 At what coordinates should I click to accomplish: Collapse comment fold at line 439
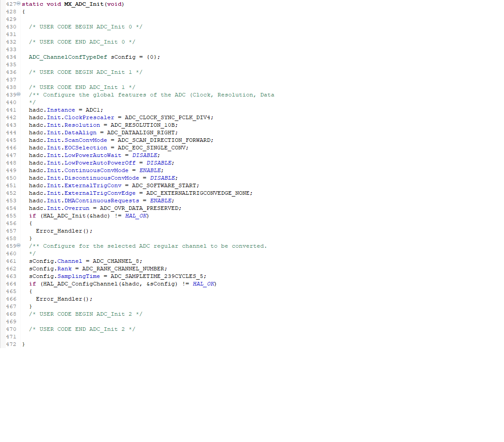[18, 95]
